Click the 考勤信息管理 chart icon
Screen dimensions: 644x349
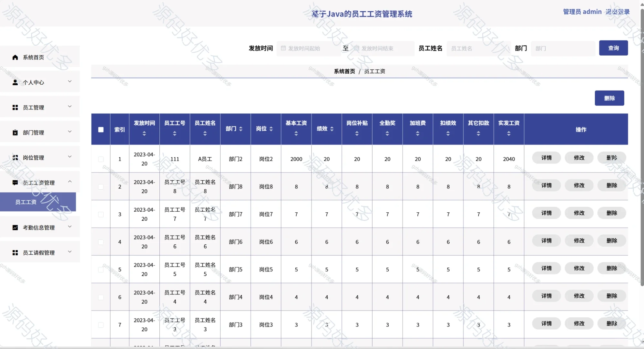pyautogui.click(x=15, y=227)
